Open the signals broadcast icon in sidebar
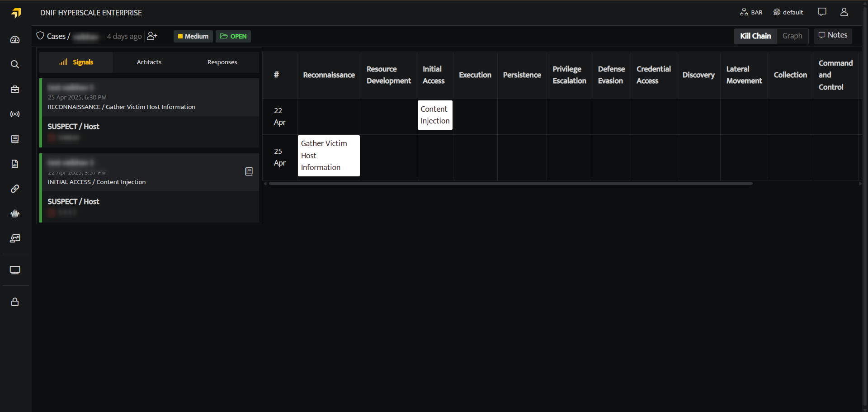The height and width of the screenshot is (412, 868). (15, 114)
